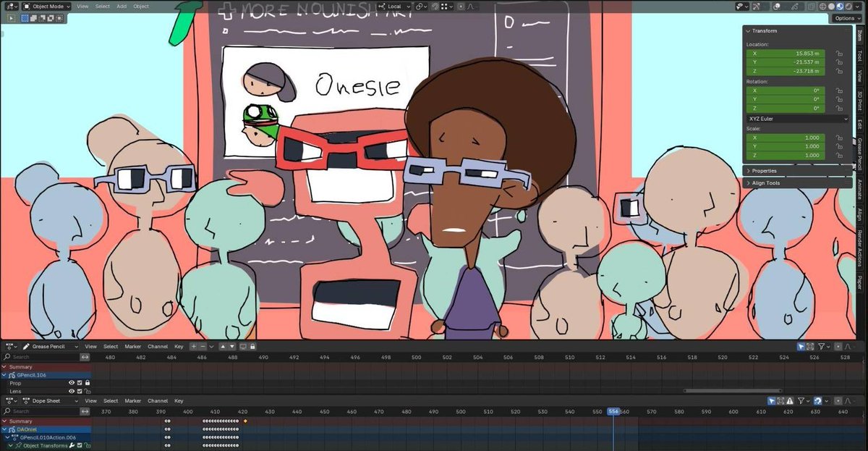Open the Grease Pencil dope sheet mode dropdown
Image resolution: width=868 pixels, height=451 pixels.
pyautogui.click(x=51, y=347)
